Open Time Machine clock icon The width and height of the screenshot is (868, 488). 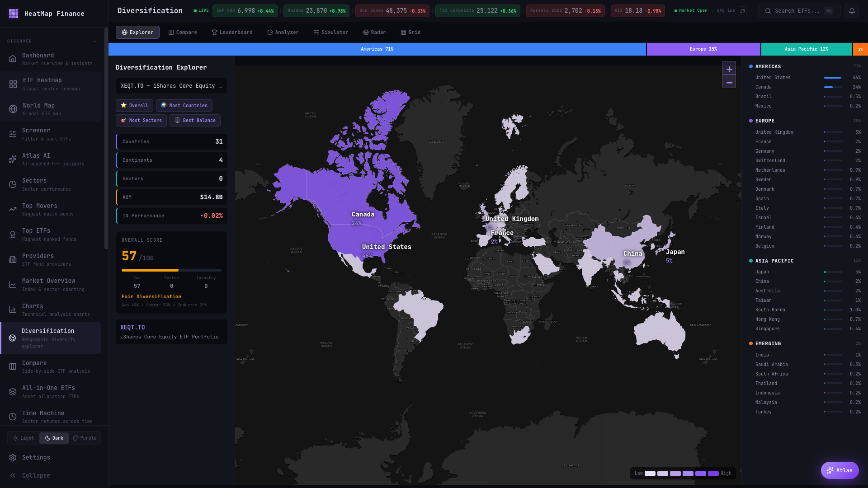[13, 417]
